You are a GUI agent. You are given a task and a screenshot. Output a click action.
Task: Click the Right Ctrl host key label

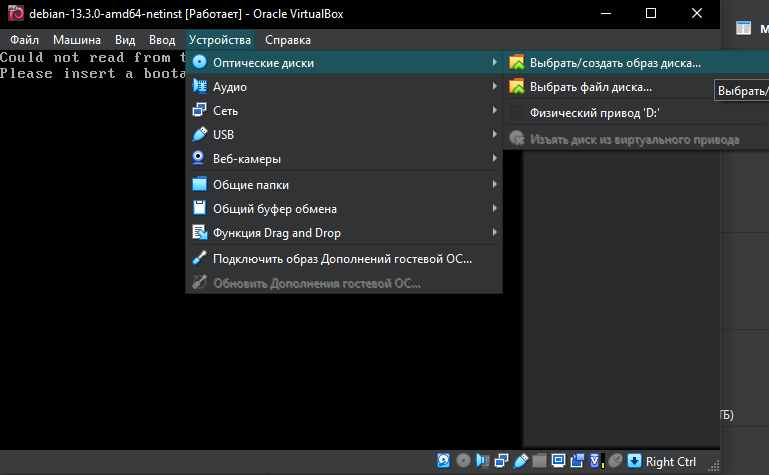671,461
